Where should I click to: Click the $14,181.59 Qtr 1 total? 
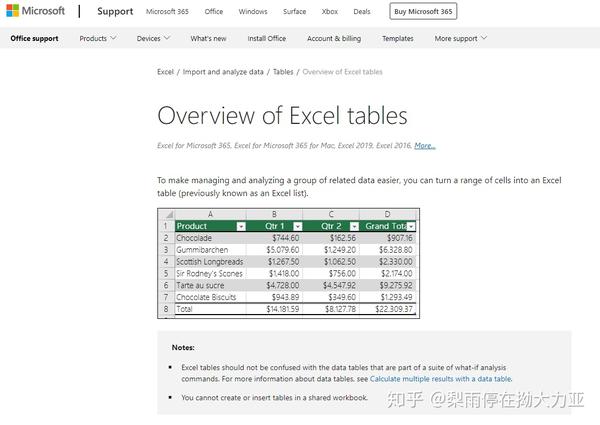click(283, 309)
